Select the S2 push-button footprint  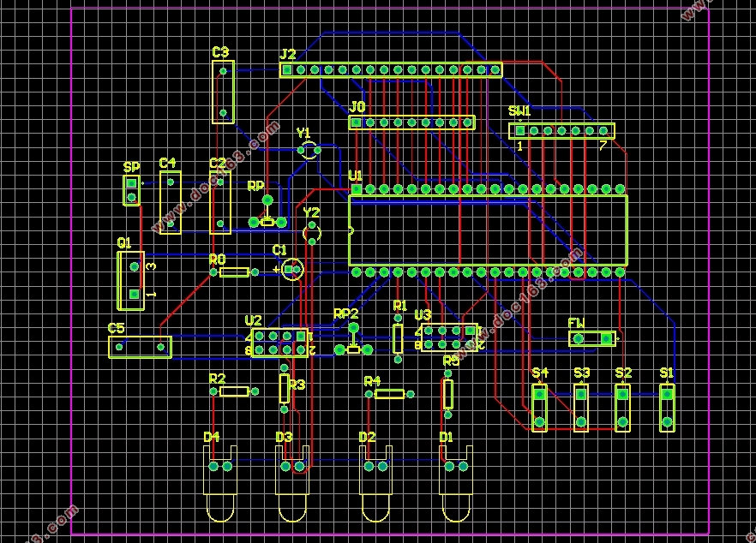[x=622, y=408]
